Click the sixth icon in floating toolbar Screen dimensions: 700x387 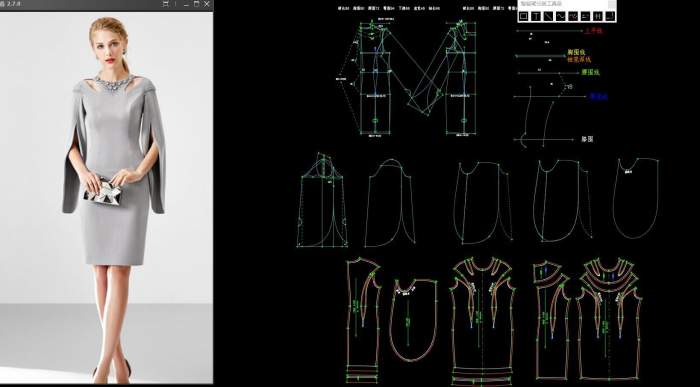point(586,17)
